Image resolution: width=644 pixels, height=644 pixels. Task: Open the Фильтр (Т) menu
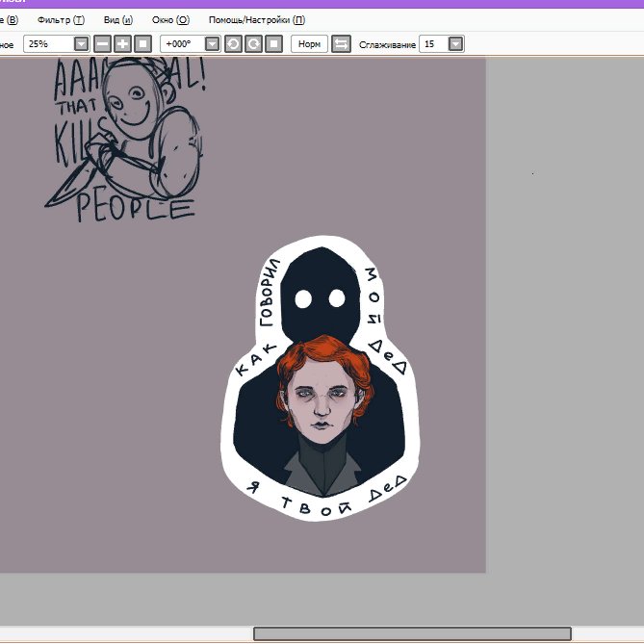tap(61, 20)
